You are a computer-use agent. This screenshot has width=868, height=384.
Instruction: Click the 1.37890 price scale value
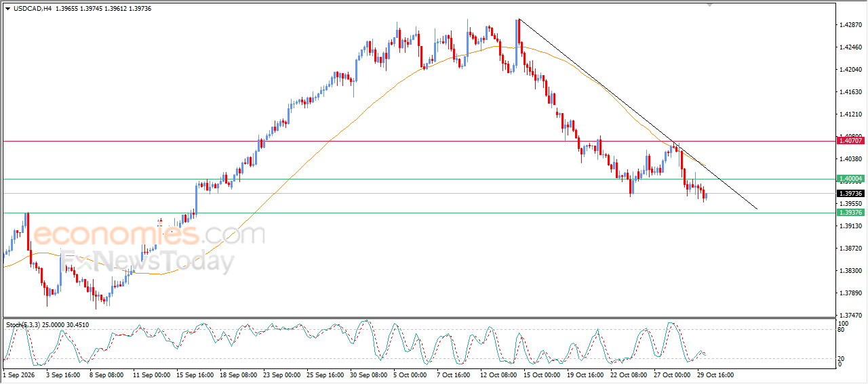point(850,293)
